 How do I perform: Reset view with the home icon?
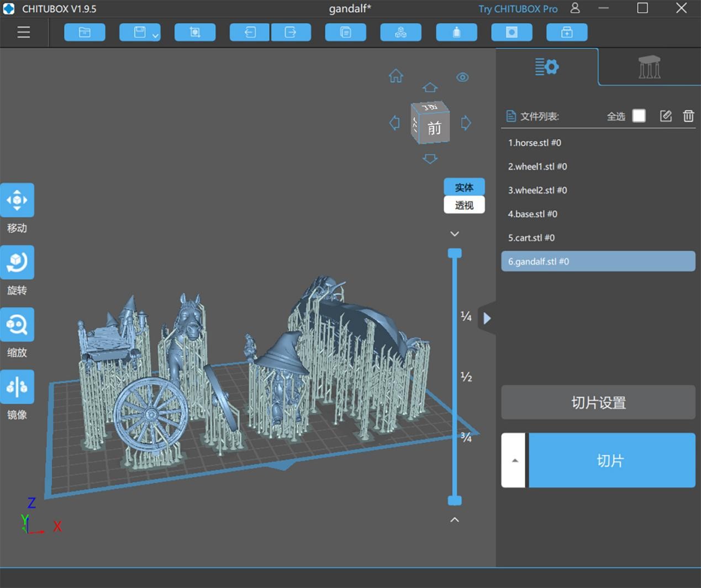[x=396, y=76]
